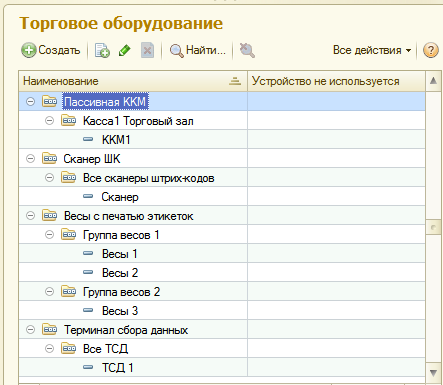Viewport: 443px width, 385px height.
Task: Click the sort indicator in the Наименование header
Action: click(235, 81)
